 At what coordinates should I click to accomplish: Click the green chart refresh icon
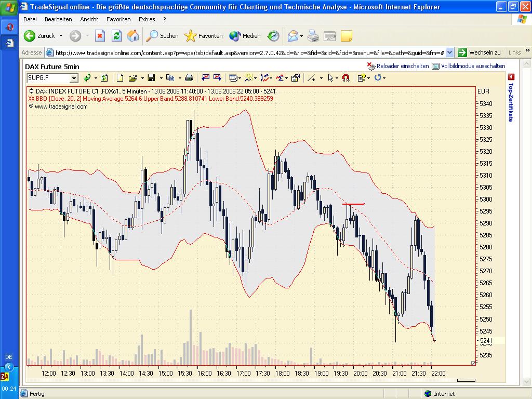pos(104,78)
